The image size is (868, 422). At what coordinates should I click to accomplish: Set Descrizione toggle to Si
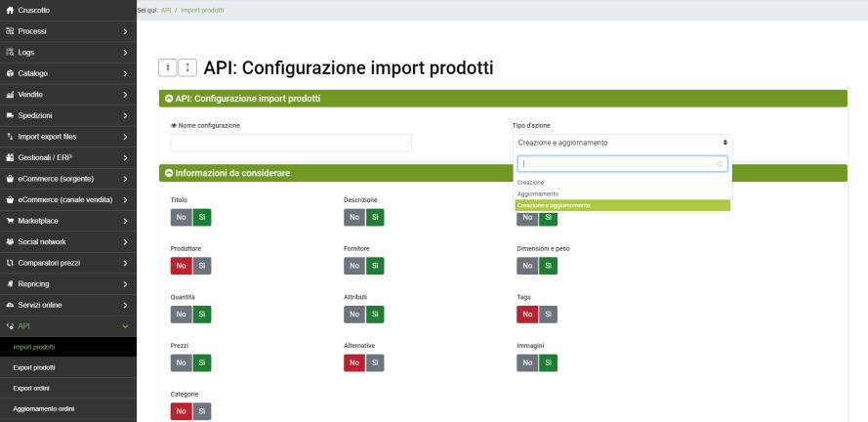tap(375, 218)
